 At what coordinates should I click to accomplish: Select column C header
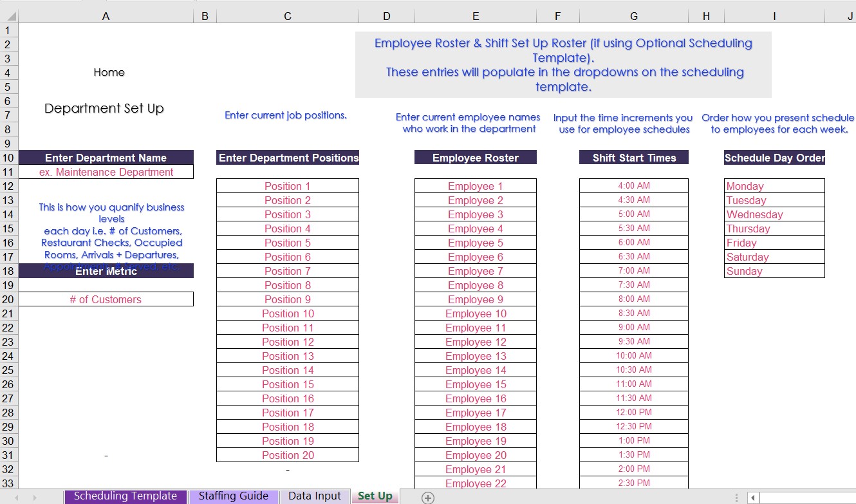tap(288, 17)
